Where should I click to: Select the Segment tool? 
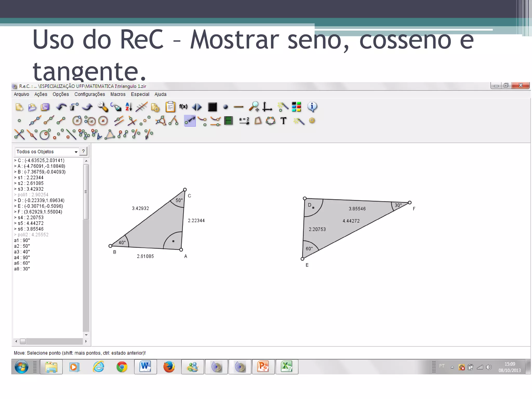point(61,121)
